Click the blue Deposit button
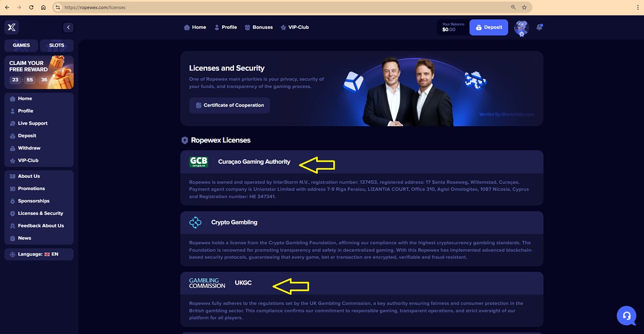Screen dimensions: 644x334 click(488, 27)
